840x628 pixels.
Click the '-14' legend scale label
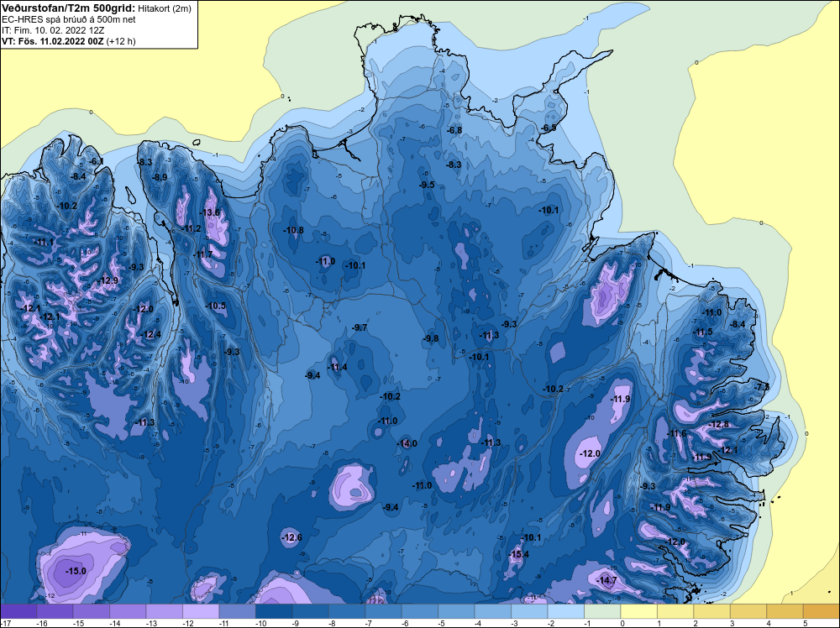pos(114,623)
